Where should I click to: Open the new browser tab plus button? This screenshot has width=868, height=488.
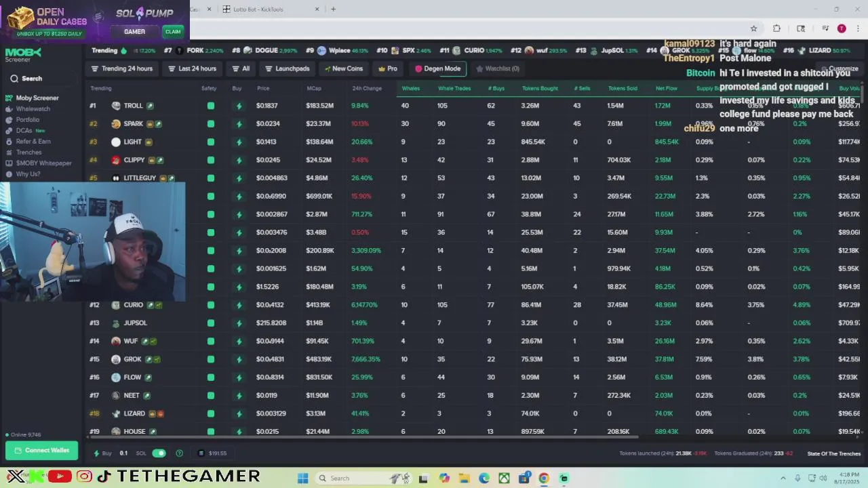(x=333, y=9)
